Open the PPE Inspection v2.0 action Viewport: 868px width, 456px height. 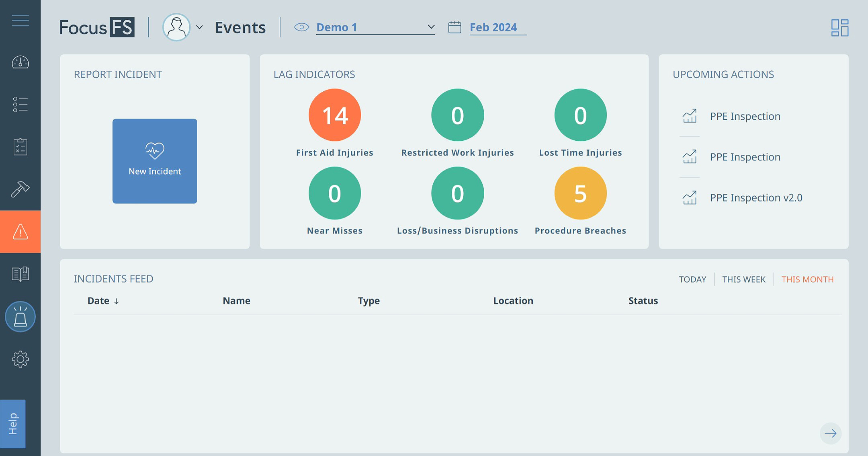click(756, 197)
